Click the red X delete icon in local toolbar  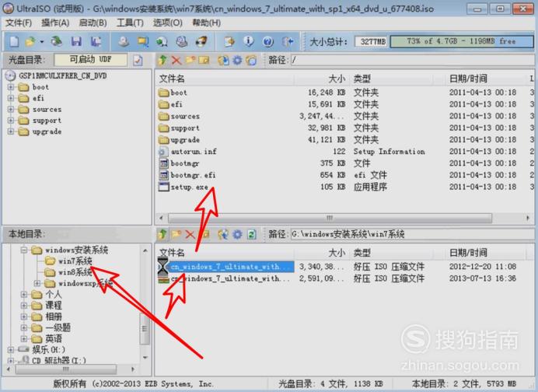point(190,234)
